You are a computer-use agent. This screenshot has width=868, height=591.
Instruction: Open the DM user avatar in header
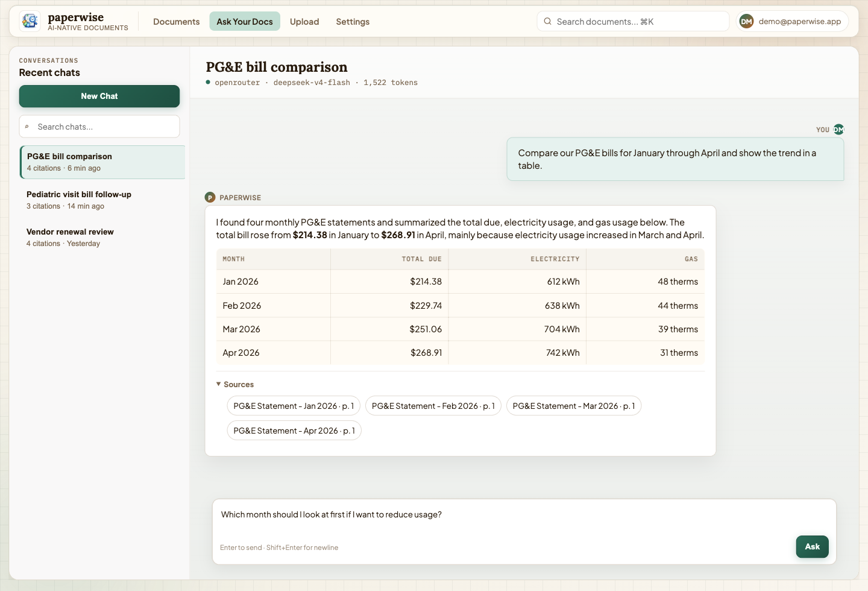click(x=746, y=21)
